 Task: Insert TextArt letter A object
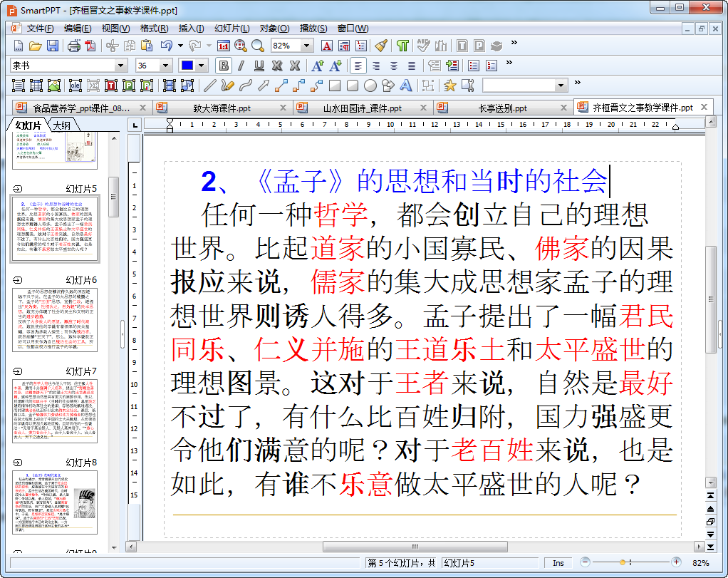point(406,86)
